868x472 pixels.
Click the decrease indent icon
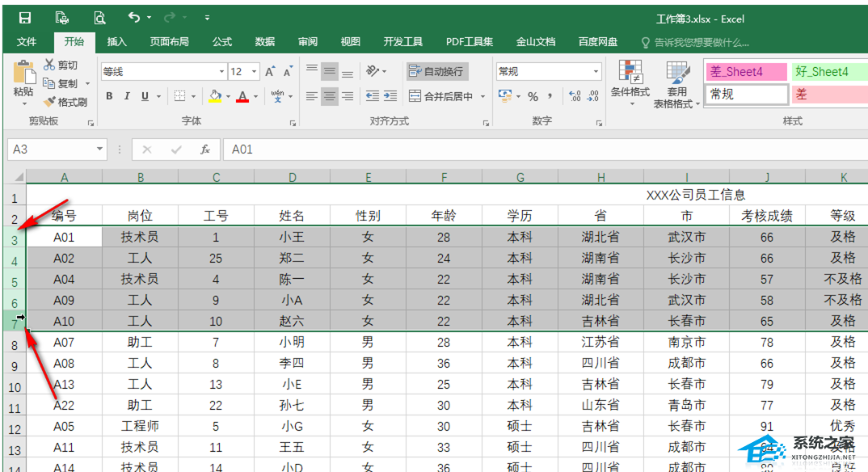click(373, 96)
